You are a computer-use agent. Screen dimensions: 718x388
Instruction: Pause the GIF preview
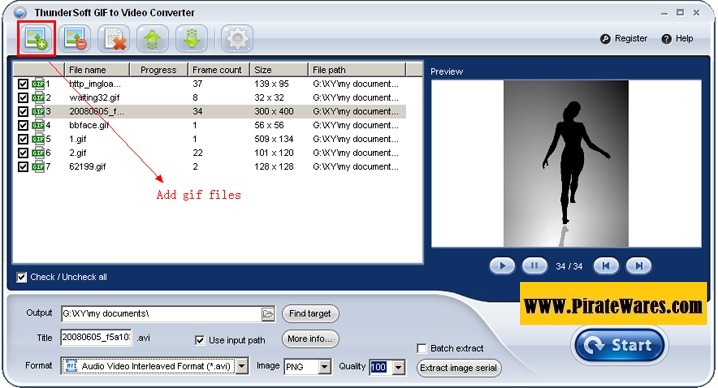(x=534, y=266)
